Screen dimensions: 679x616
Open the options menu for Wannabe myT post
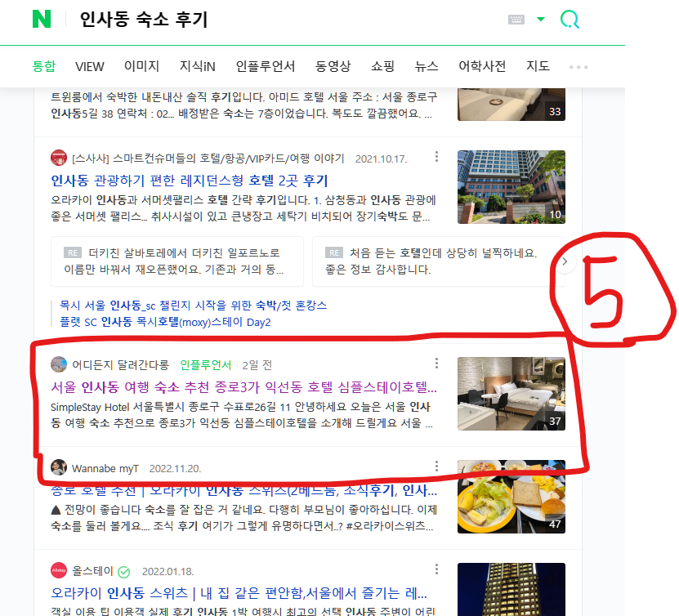(436, 466)
